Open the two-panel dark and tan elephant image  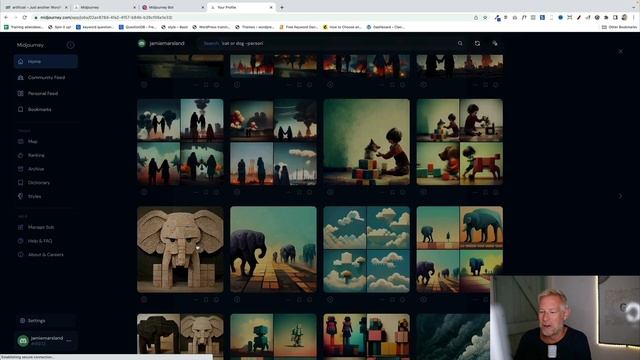point(180,334)
